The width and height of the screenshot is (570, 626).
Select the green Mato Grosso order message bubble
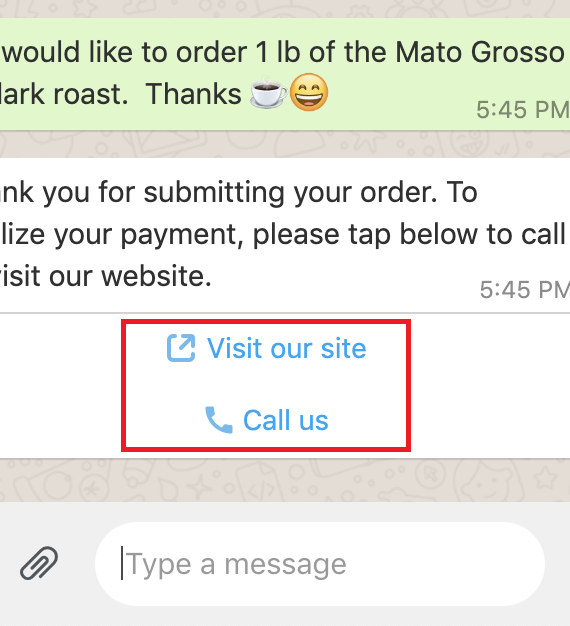click(285, 74)
